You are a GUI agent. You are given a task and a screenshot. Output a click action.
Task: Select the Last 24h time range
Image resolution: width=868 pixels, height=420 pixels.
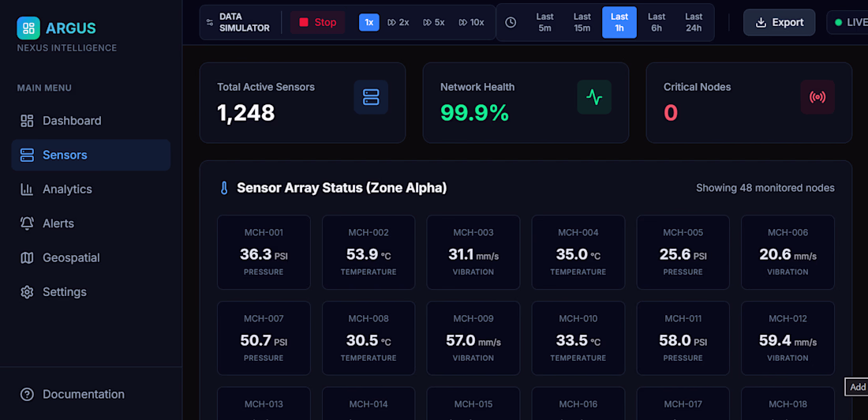point(694,22)
